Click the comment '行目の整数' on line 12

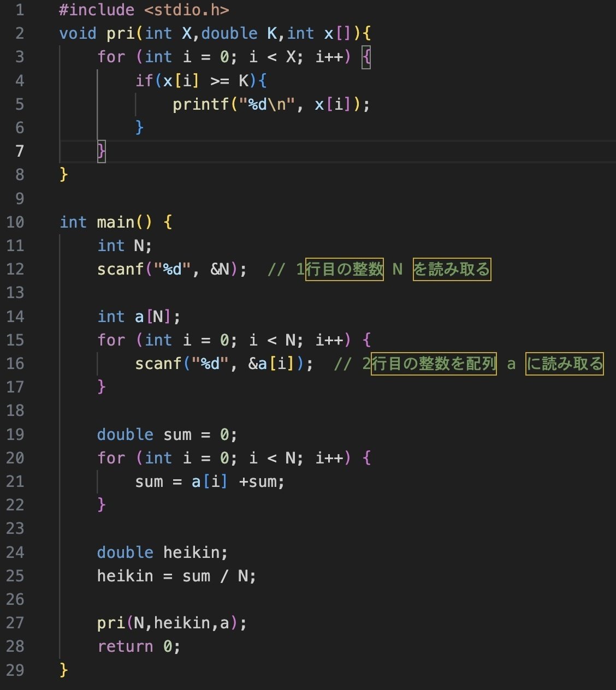coord(345,269)
